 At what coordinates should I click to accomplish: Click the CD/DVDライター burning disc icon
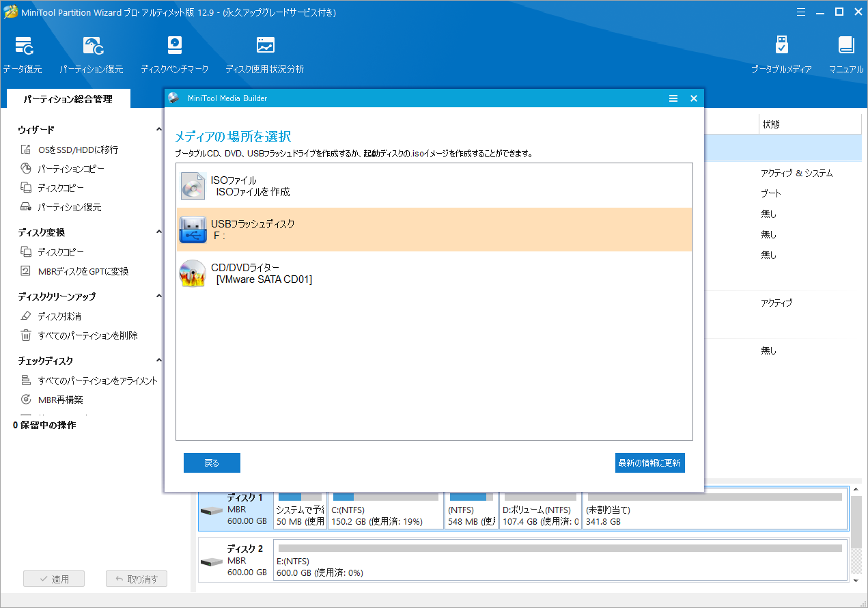[x=193, y=273]
